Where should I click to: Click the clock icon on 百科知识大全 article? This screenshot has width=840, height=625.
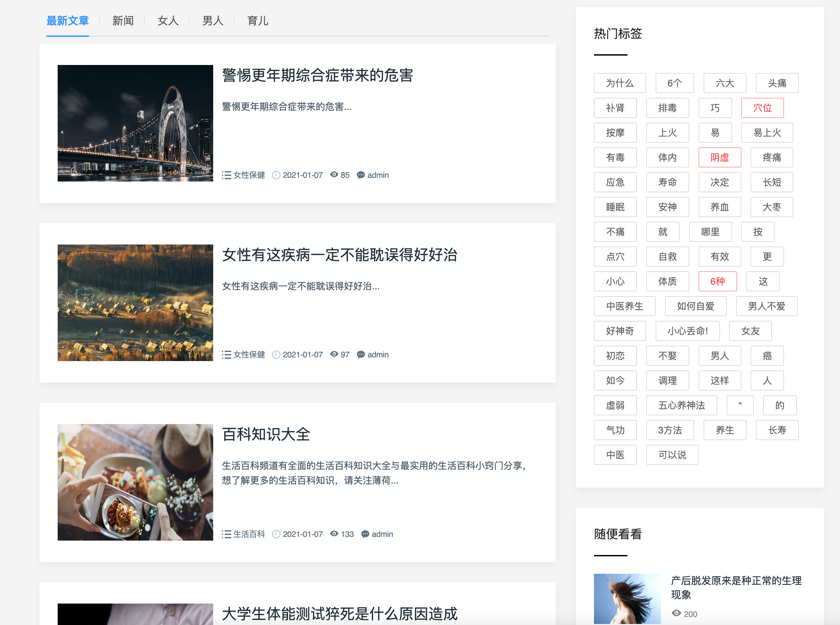coord(276,534)
